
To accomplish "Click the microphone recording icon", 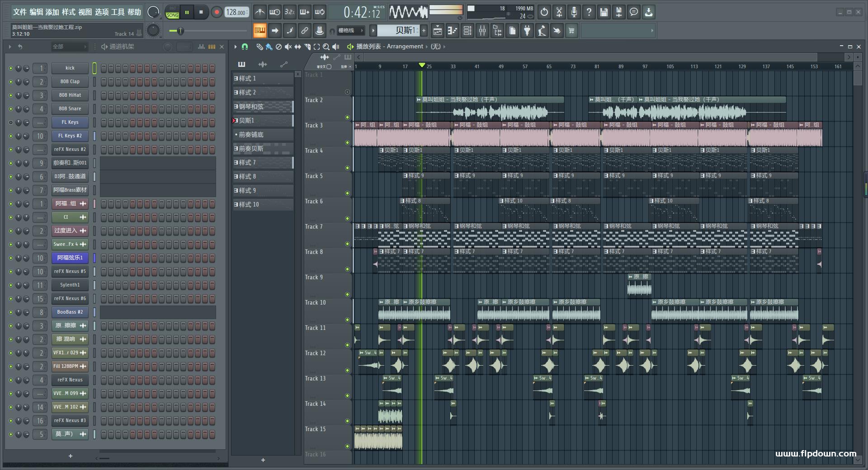I will [x=574, y=12].
